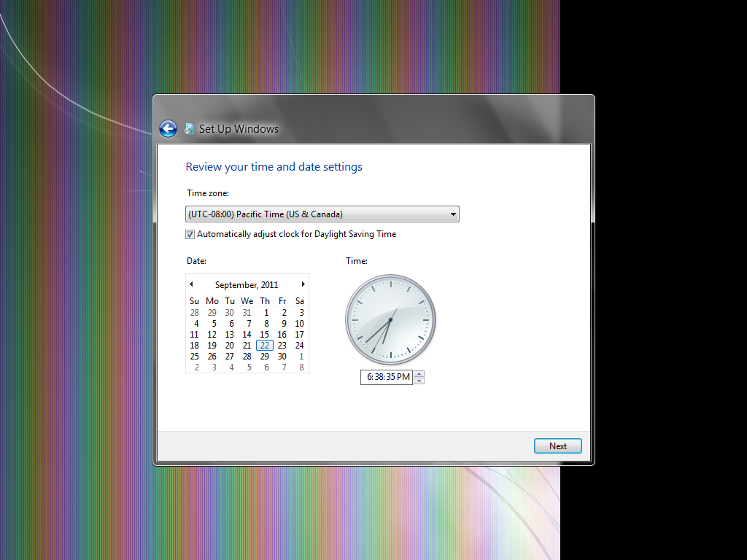The width and height of the screenshot is (747, 560).
Task: Select August 31 in the calendar
Action: [x=247, y=312]
